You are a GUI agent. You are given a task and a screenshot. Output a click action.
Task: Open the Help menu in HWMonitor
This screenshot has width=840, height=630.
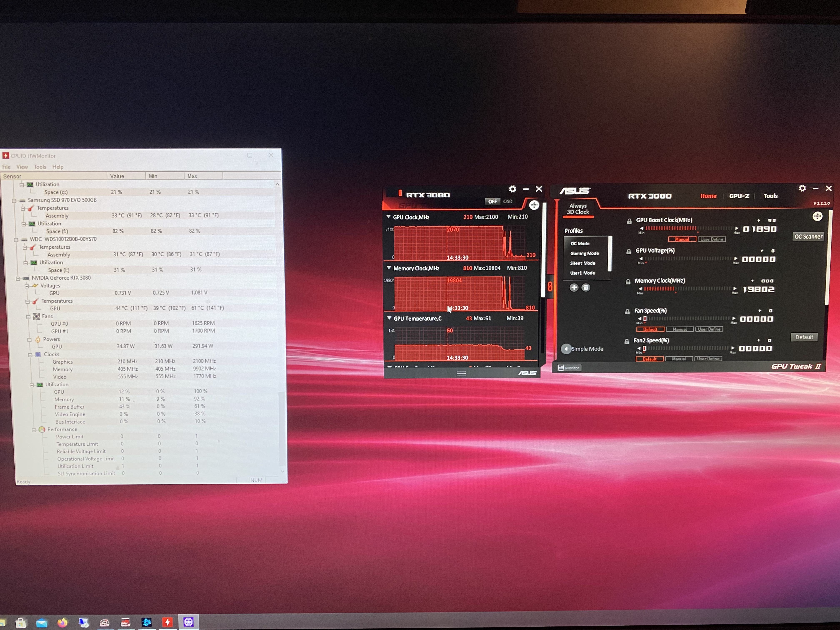58,167
